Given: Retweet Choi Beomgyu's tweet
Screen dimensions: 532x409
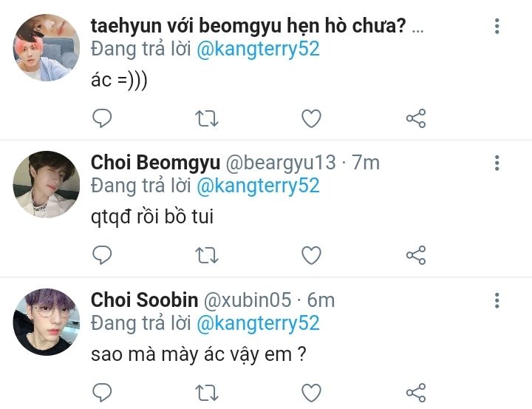Looking at the screenshot, I should click(206, 255).
